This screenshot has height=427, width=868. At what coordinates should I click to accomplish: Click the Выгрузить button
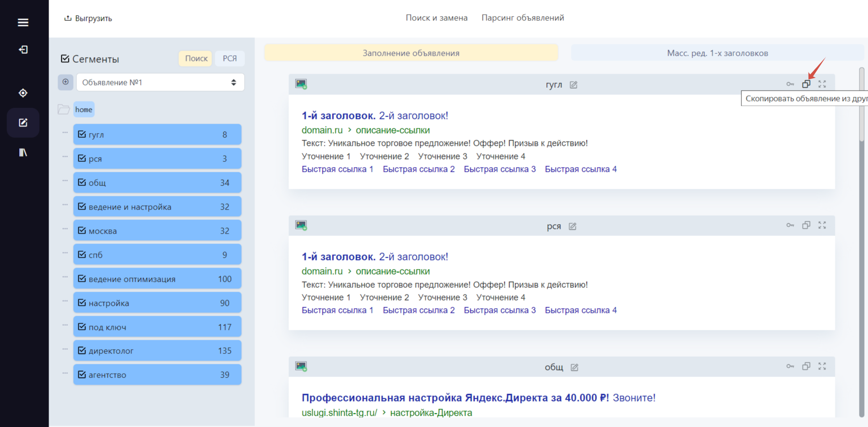tap(88, 18)
